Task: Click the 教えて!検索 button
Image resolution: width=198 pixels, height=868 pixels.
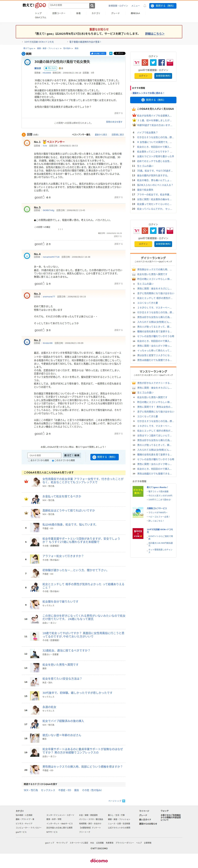Action: 72,455
